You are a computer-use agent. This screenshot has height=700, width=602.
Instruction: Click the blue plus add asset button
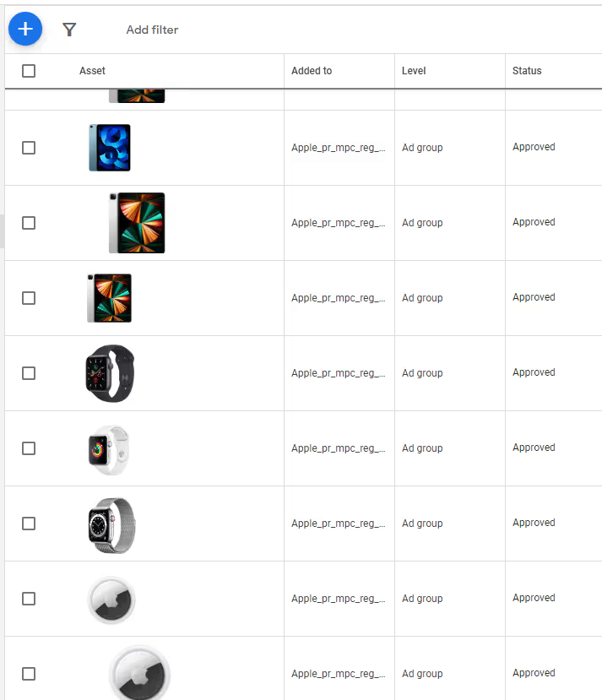(x=25, y=29)
